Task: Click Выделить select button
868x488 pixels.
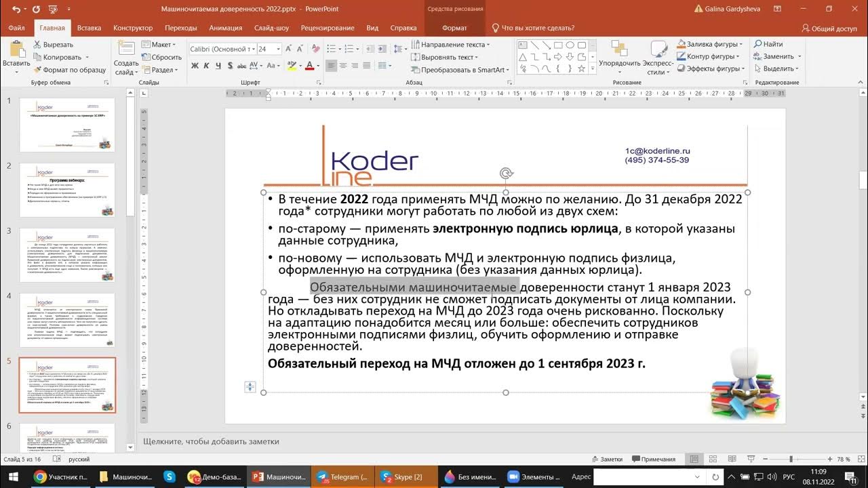Action: pyautogui.click(x=776, y=68)
